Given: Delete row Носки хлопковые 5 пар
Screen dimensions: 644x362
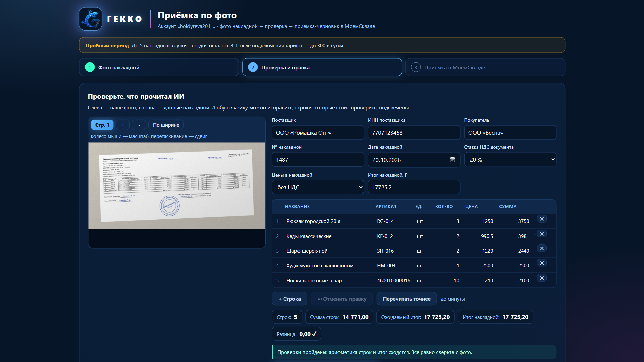Looking at the screenshot, I should (542, 278).
